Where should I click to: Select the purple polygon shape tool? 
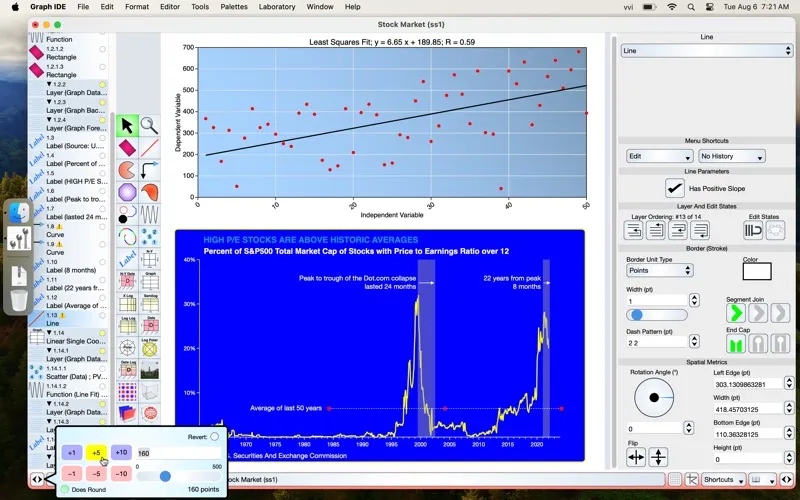tap(127, 192)
